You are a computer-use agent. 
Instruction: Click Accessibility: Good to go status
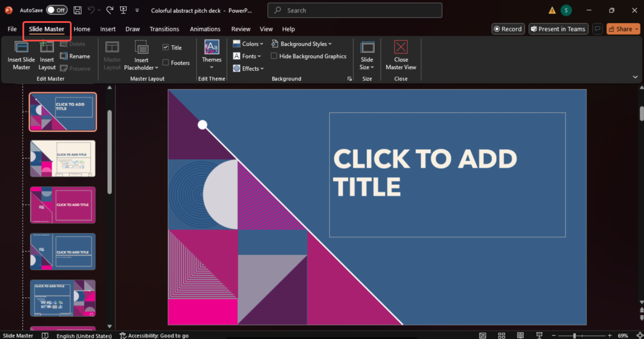[154, 336]
